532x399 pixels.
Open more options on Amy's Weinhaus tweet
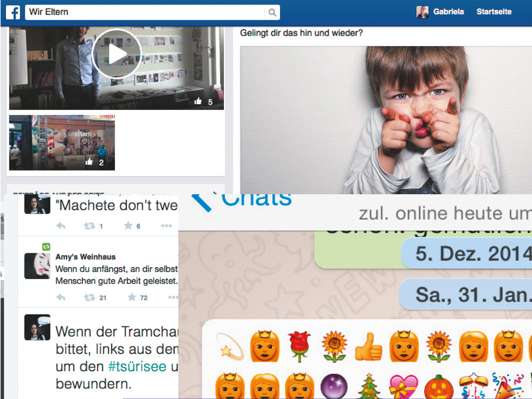pos(173,297)
